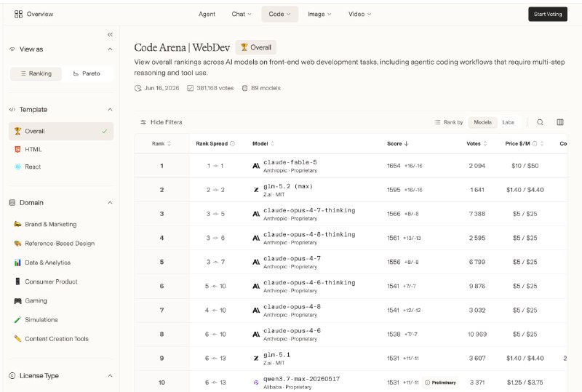Switch view to Ranking
This screenshot has width=582, height=392.
click(36, 73)
